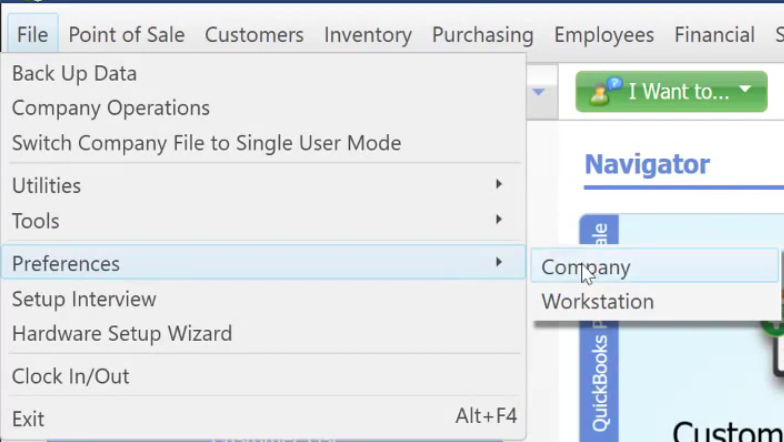Select Company in Preferences submenu

coord(654,267)
